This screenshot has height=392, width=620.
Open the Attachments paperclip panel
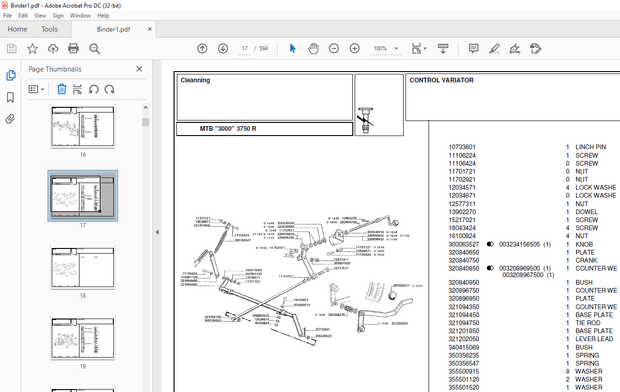pos(10,119)
